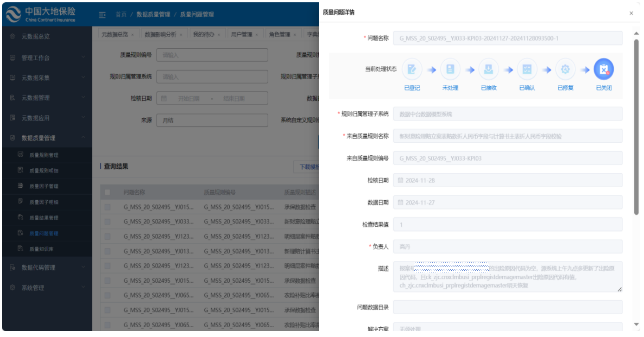Expand 管理工作台 in the sidebar
The height and width of the screenshot is (337, 644).
tap(47, 58)
